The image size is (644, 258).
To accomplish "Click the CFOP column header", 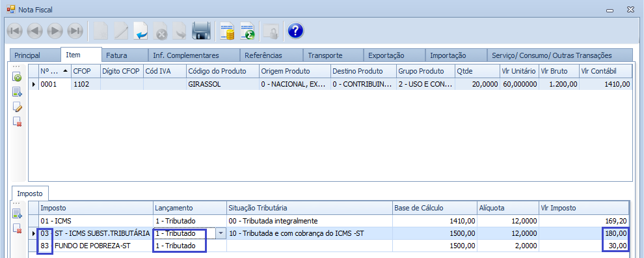I will [x=85, y=71].
